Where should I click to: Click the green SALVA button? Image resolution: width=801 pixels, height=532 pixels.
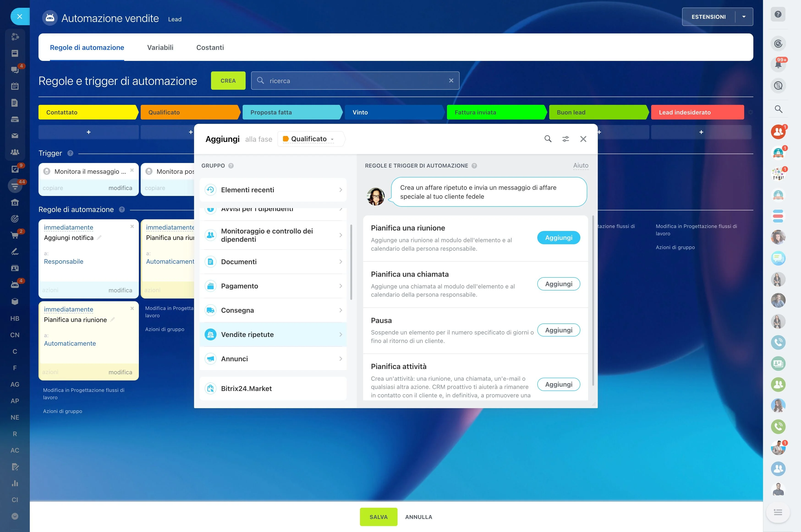(x=378, y=517)
